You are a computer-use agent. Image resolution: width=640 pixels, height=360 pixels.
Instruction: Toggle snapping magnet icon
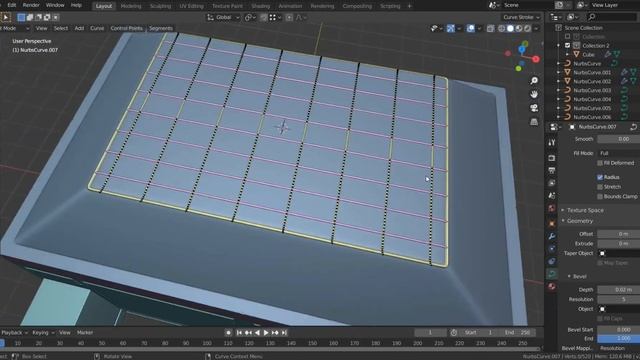coord(264,17)
